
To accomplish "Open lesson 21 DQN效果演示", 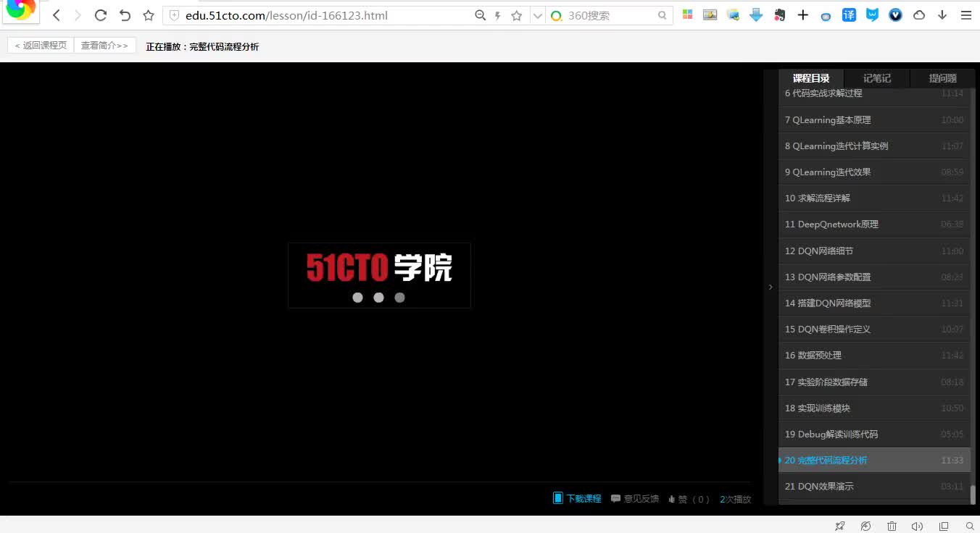I will 874,486.
